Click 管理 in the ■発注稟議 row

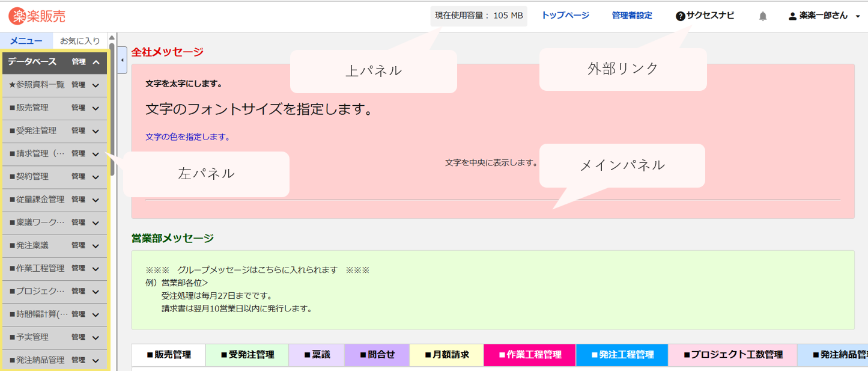pyautogui.click(x=79, y=245)
